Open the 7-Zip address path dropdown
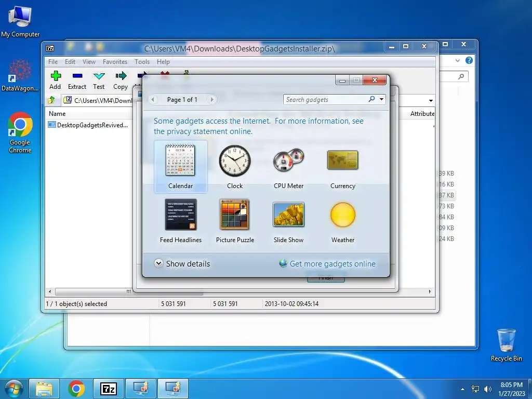 point(431,100)
